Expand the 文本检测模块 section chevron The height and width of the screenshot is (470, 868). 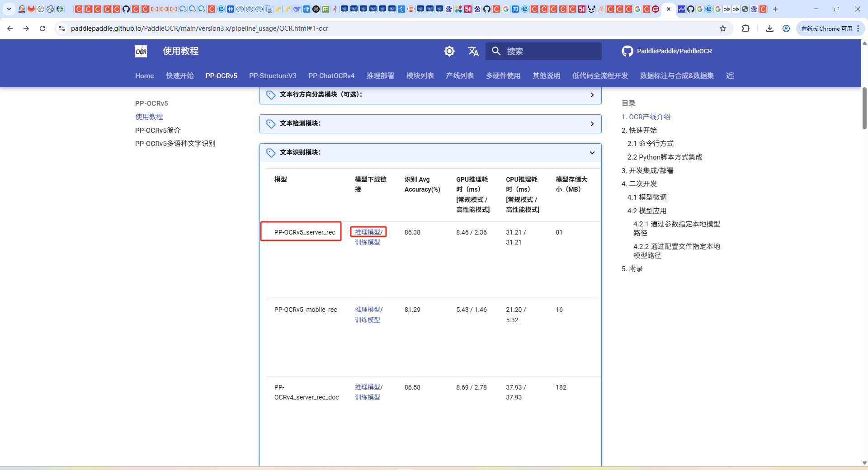pyautogui.click(x=592, y=124)
